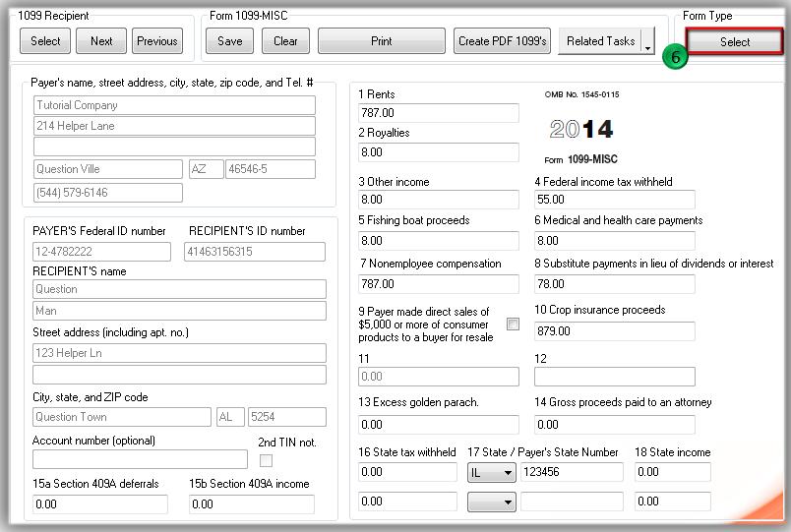This screenshot has height=532, width=791.
Task: Print the 1099-MISC form
Action: tap(382, 41)
